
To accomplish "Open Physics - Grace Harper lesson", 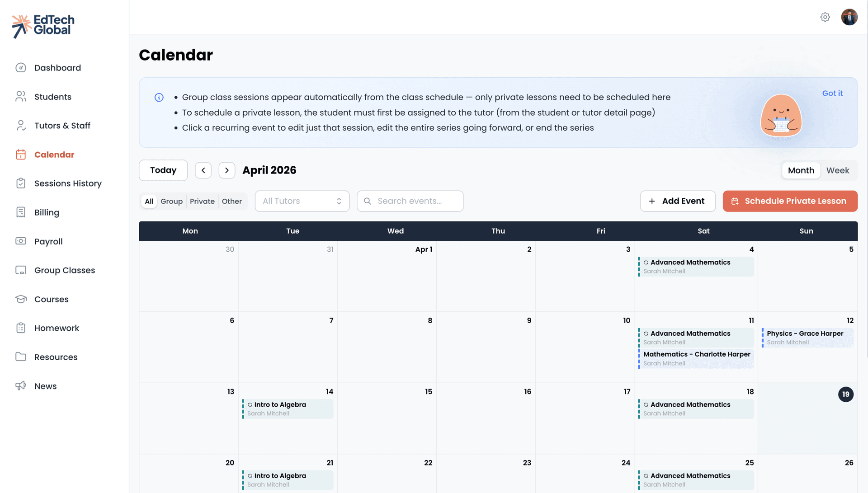I will [x=807, y=338].
